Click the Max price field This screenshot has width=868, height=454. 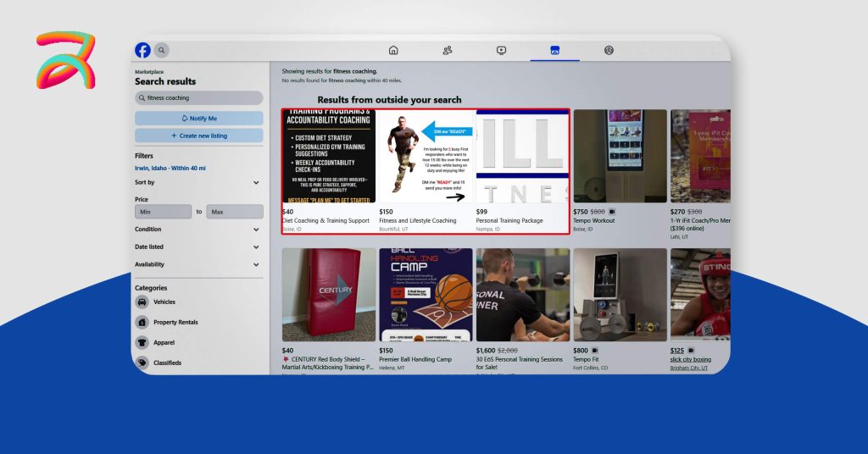point(235,212)
